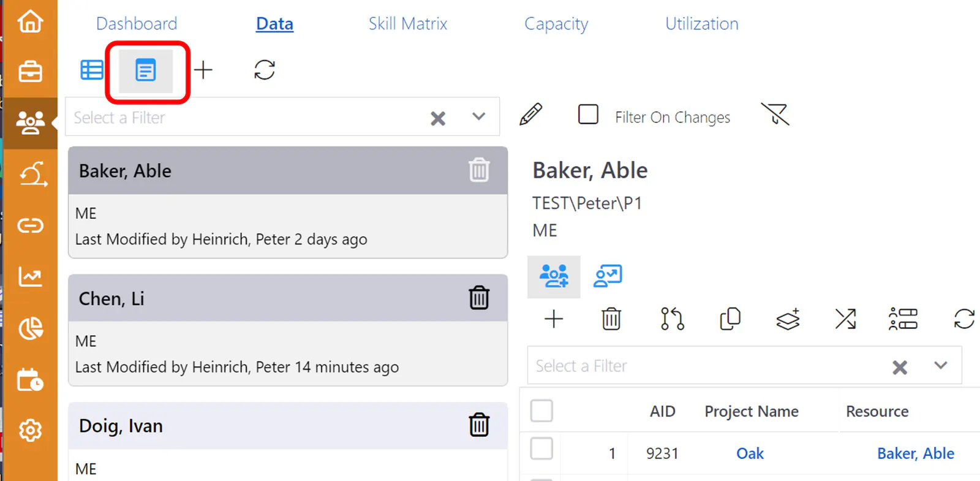Refresh the assignments table
Viewport: 980px width, 481px height.
point(964,319)
